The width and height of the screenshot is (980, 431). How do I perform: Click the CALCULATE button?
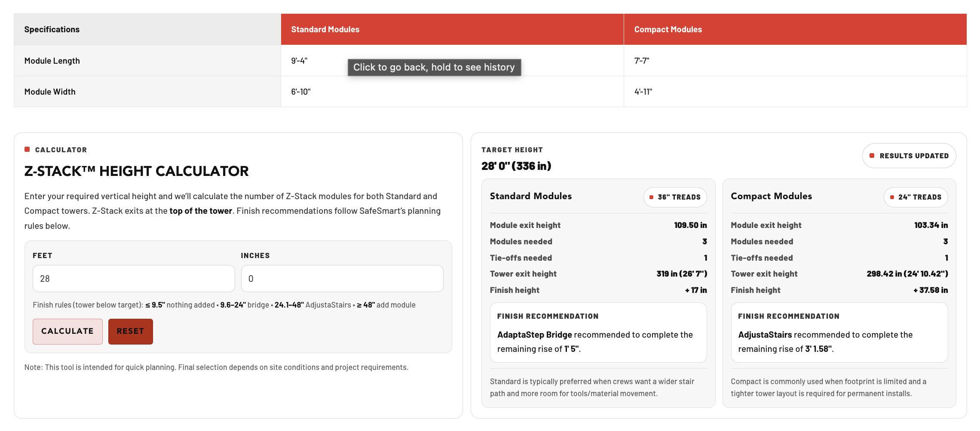tap(67, 331)
